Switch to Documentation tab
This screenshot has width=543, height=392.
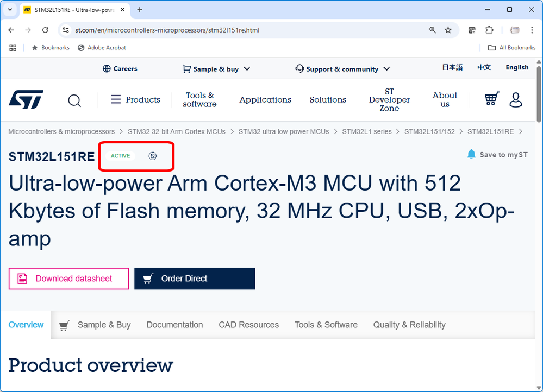(174, 325)
